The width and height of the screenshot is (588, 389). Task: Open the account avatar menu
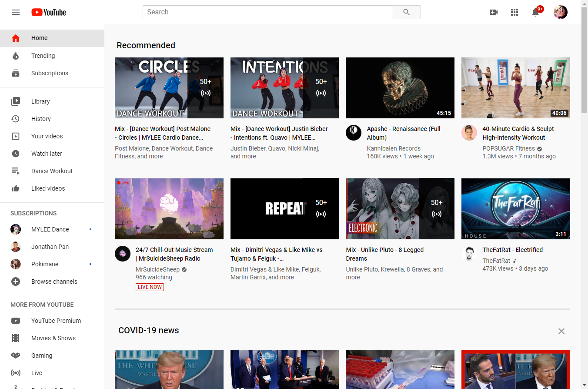pos(561,12)
